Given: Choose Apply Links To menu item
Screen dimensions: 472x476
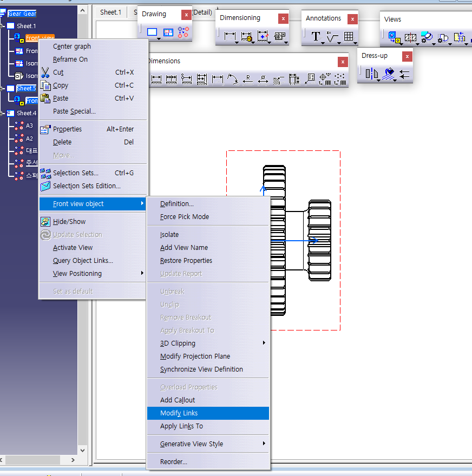Looking at the screenshot, I should 208,426.
